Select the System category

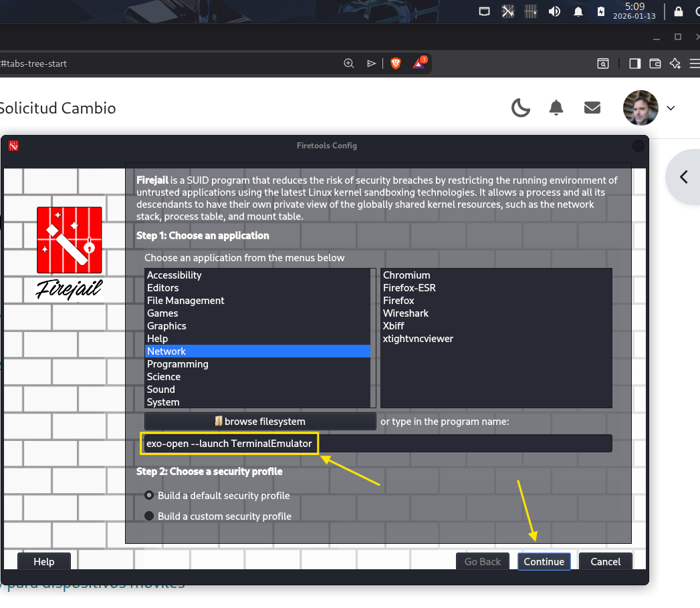click(x=257, y=402)
